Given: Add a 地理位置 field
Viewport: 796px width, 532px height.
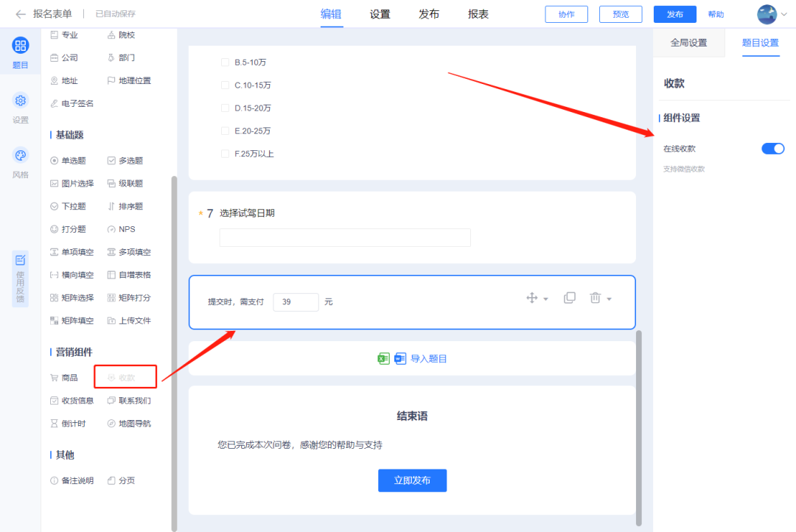Looking at the screenshot, I should point(129,80).
